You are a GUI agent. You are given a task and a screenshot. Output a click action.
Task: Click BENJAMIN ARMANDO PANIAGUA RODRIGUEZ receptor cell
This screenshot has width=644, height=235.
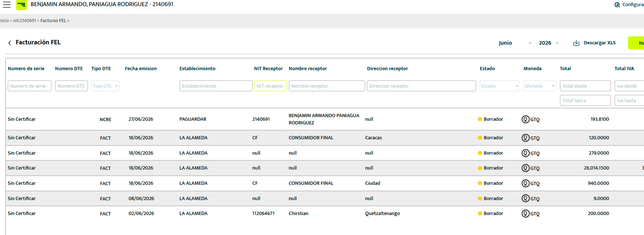coord(324,119)
